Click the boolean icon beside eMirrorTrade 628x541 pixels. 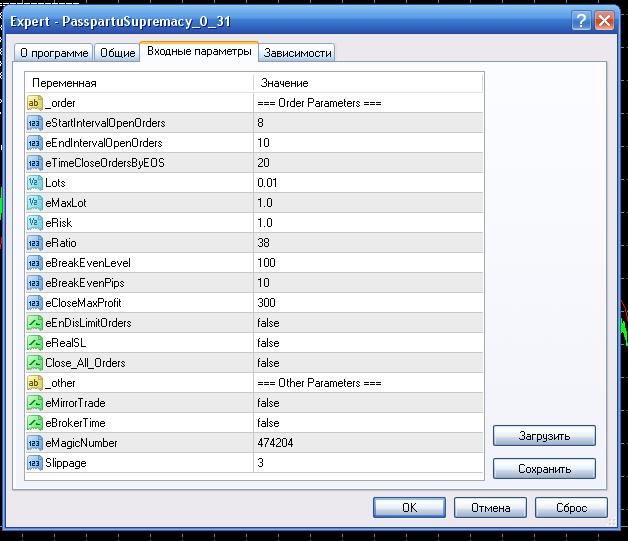[35, 403]
